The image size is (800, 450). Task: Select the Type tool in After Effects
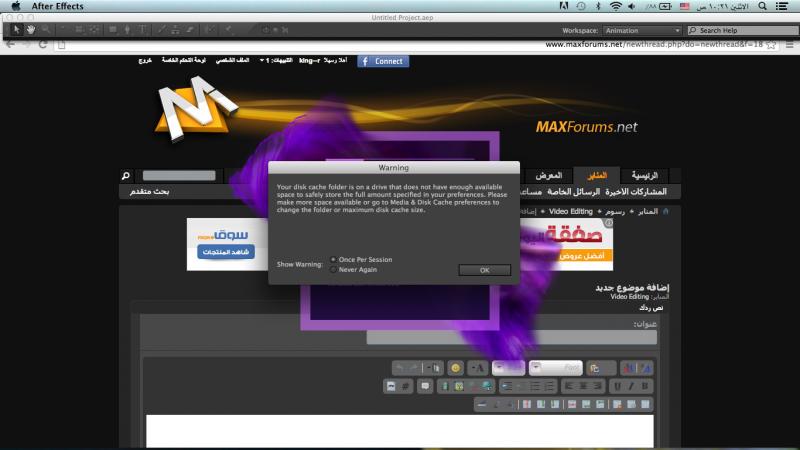pyautogui.click(x=142, y=30)
